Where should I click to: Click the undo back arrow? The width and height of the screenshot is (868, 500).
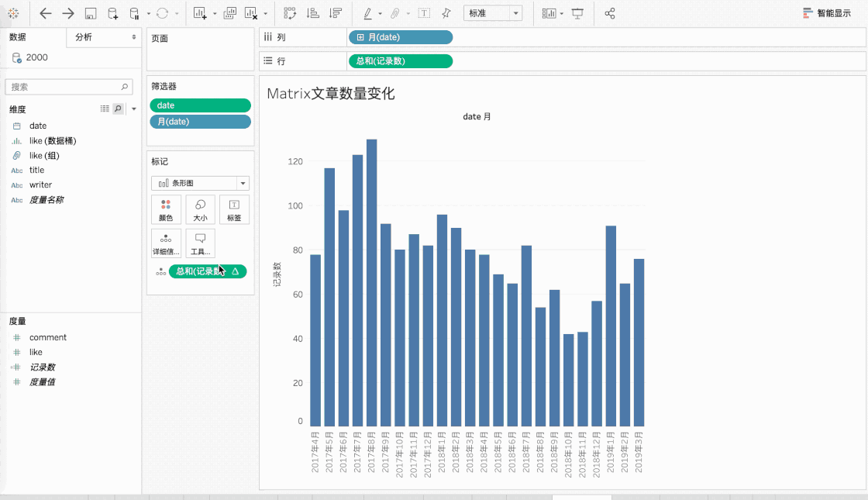(46, 13)
